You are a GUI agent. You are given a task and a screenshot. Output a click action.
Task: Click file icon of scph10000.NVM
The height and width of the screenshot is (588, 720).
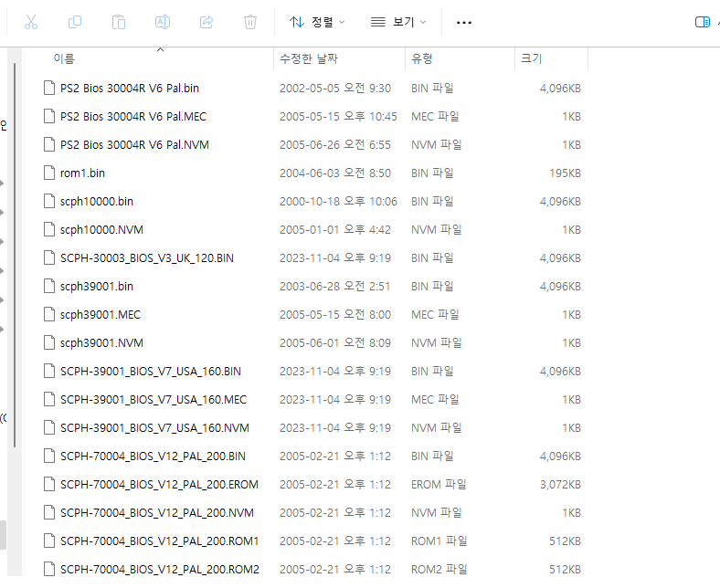[49, 229]
